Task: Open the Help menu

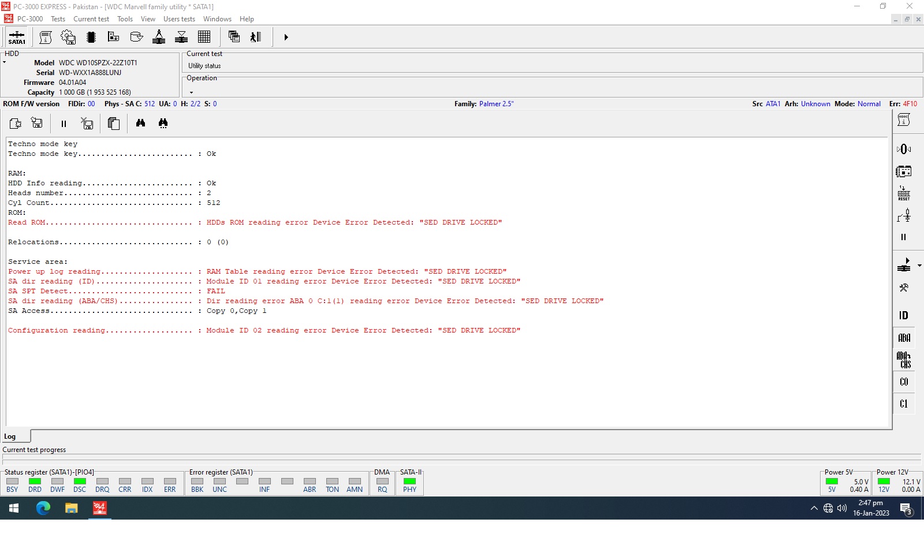Action: pyautogui.click(x=247, y=19)
